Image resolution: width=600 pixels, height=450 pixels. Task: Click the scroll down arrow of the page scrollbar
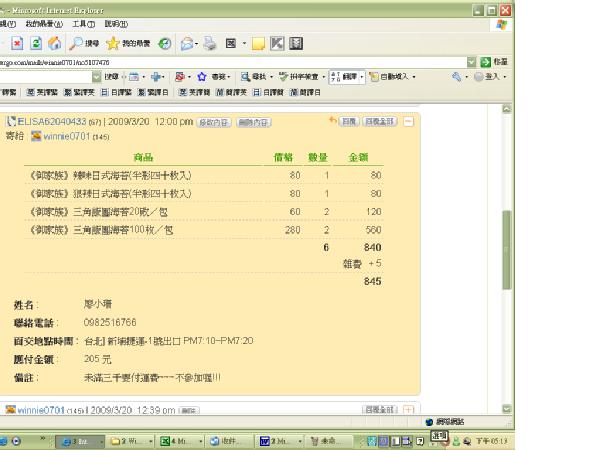point(507,409)
